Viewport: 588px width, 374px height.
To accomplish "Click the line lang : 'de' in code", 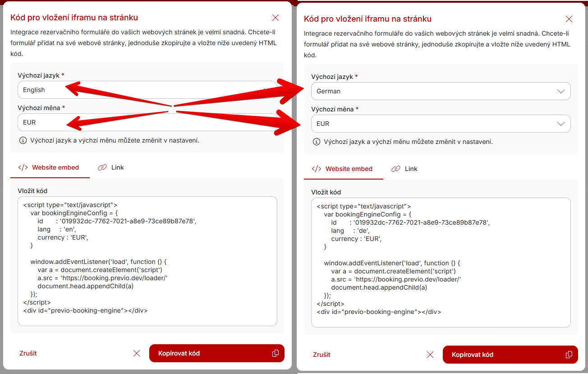I will pos(350,231).
